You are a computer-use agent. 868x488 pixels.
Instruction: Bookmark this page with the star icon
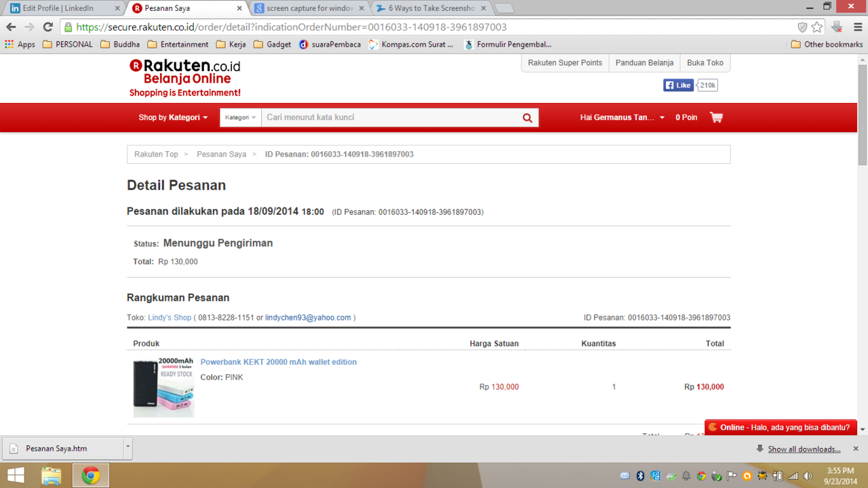[x=817, y=27]
